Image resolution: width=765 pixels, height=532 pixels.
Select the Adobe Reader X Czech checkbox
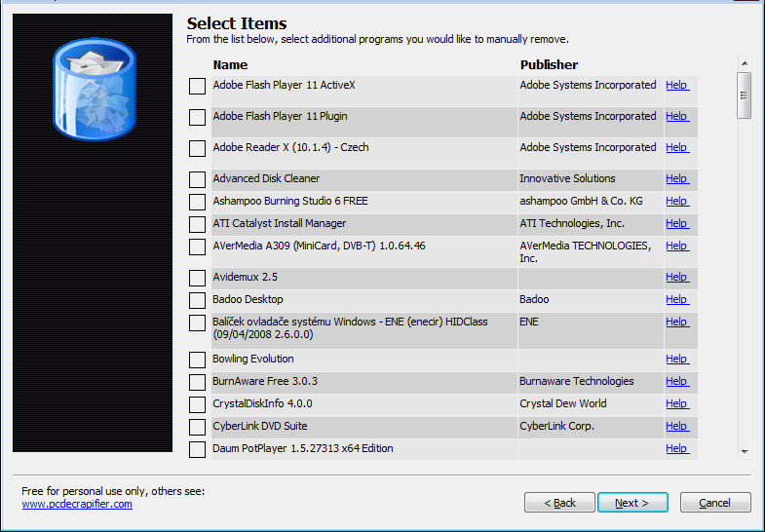[x=197, y=149]
